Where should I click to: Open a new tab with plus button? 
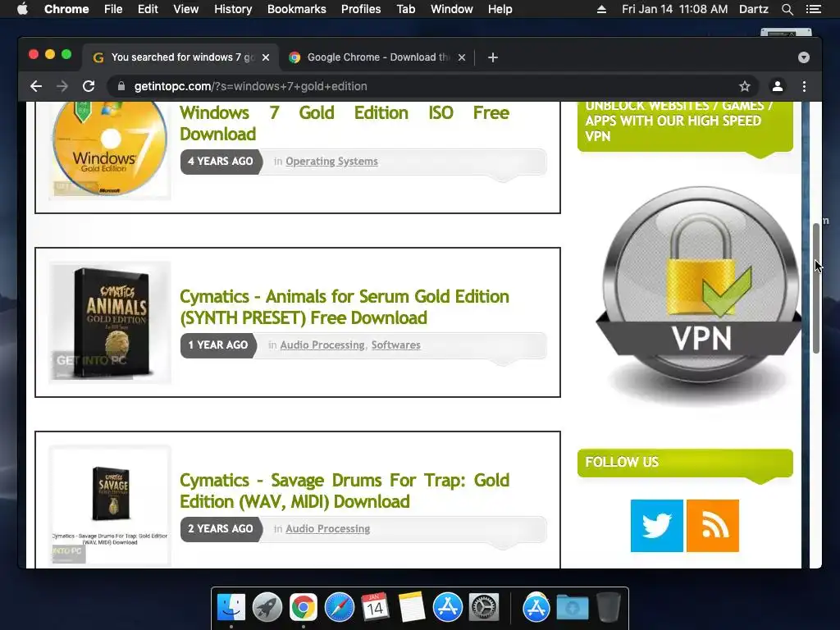point(493,57)
